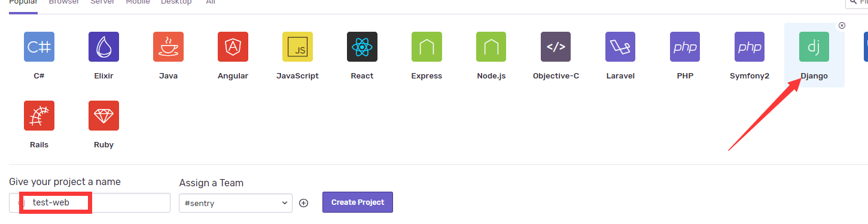Switch to the Mobile tab
Image resolution: width=868 pixels, height=224 pixels.
(x=138, y=2)
